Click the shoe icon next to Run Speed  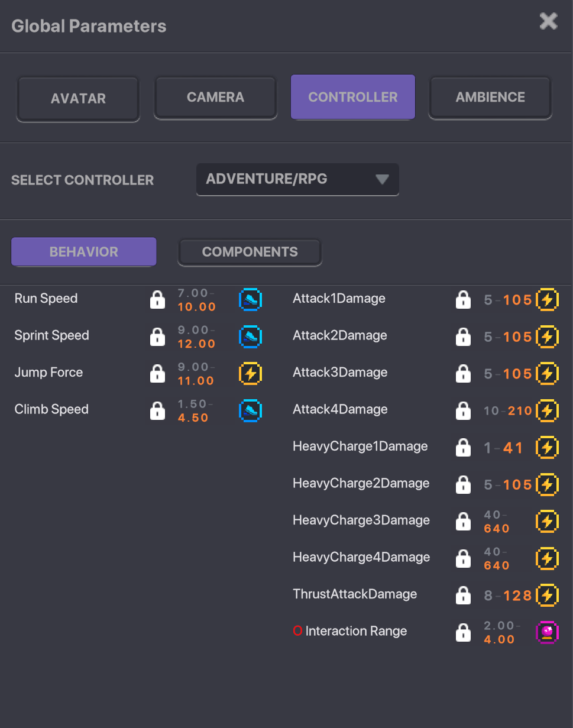pyautogui.click(x=250, y=300)
